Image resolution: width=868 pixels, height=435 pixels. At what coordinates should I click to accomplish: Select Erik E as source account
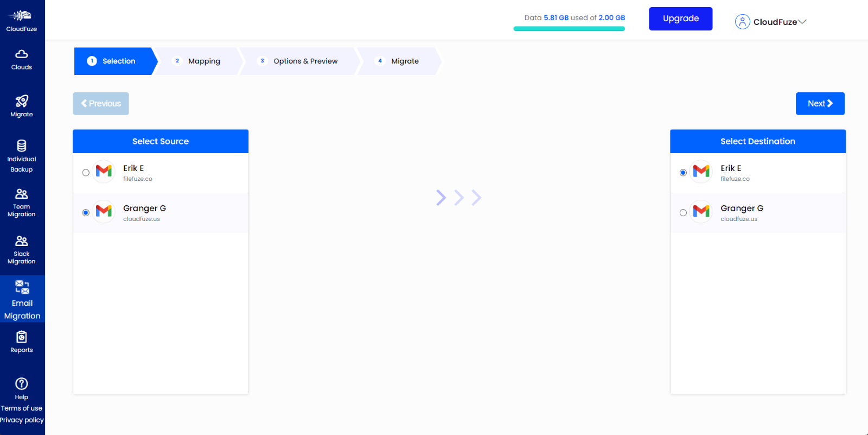pos(86,173)
